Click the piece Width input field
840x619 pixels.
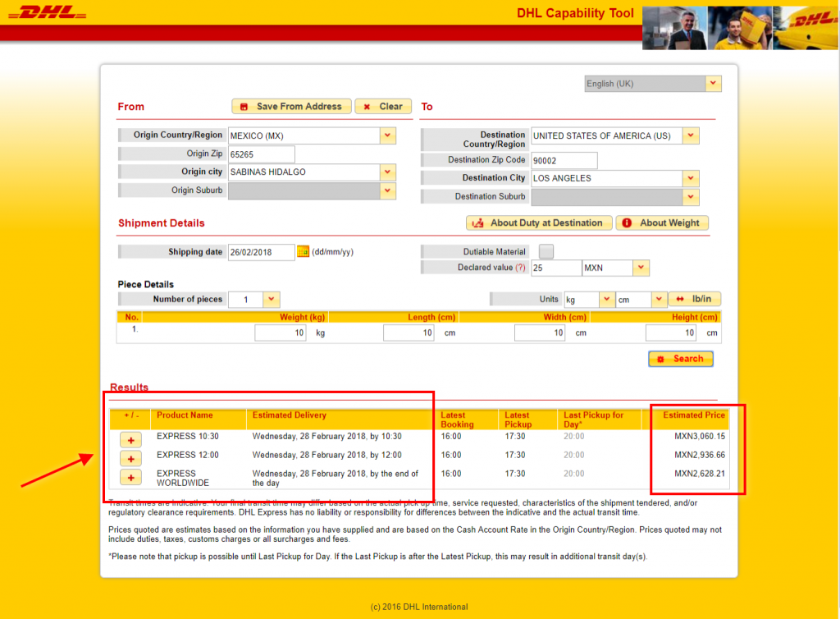540,332
